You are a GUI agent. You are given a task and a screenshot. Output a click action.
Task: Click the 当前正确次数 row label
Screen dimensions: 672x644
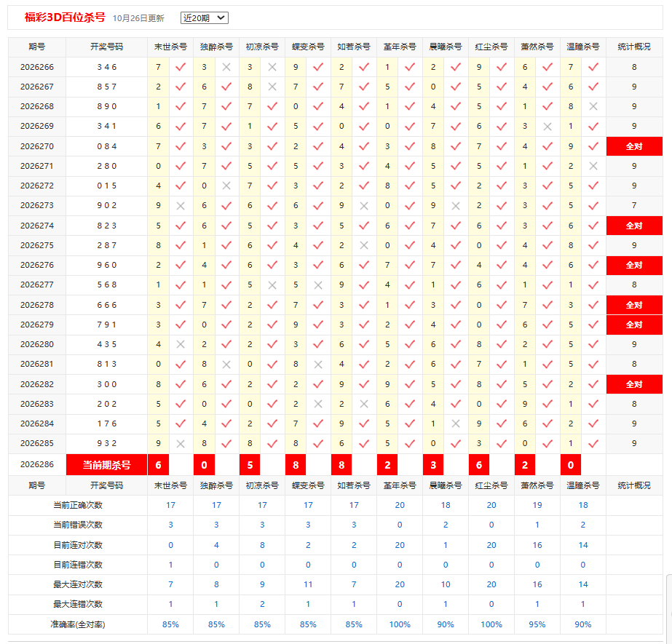78,505
